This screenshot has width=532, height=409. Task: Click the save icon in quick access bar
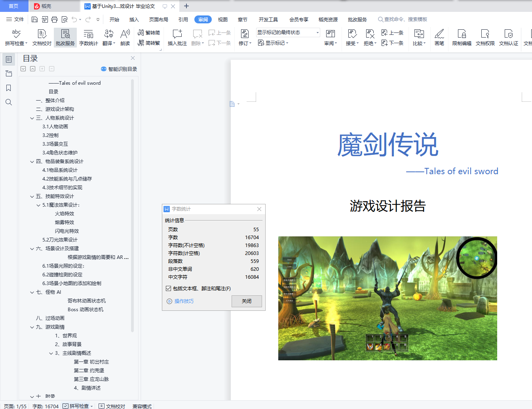tap(34, 19)
